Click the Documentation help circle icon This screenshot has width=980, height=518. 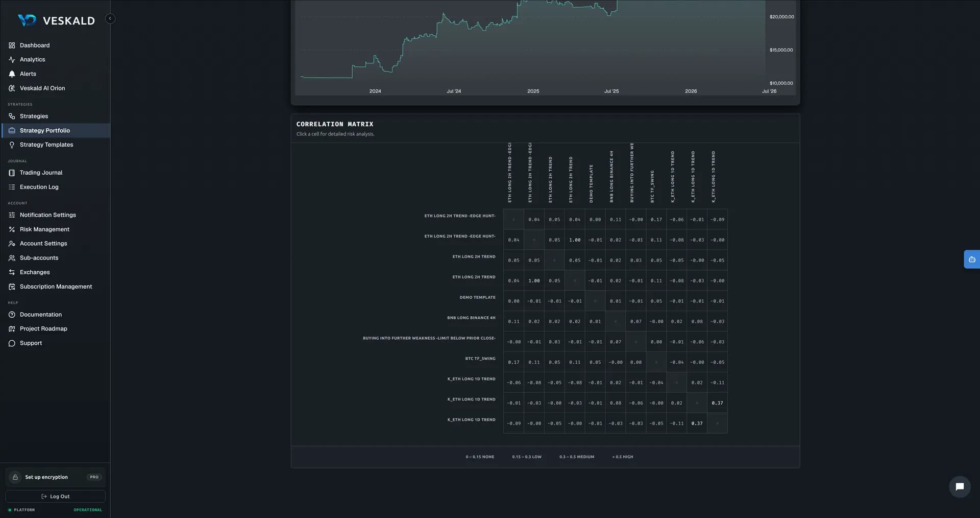(x=12, y=315)
